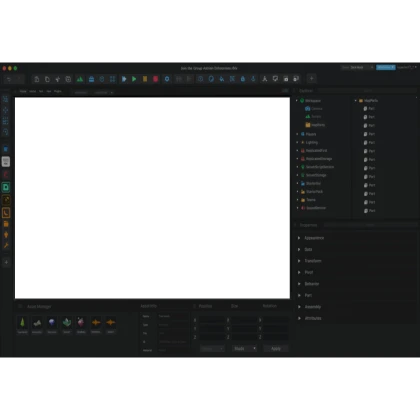Select the StarterPack item in Explorer
The width and height of the screenshot is (420, 420).
coord(312,192)
